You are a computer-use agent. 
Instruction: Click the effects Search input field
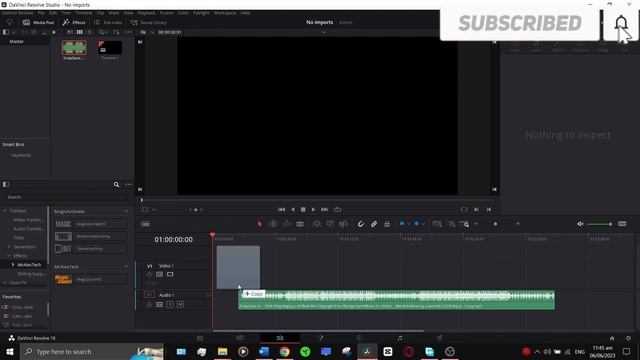[67, 197]
